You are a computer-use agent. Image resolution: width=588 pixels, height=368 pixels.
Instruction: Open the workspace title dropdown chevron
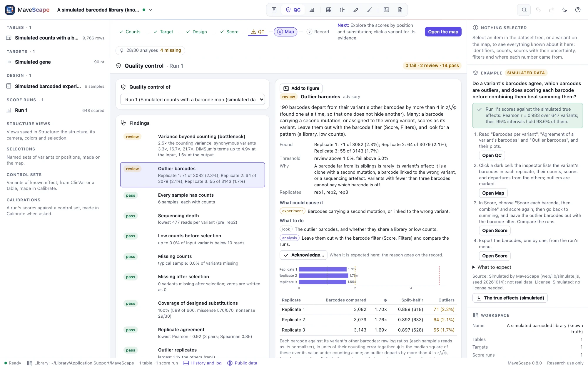(151, 10)
